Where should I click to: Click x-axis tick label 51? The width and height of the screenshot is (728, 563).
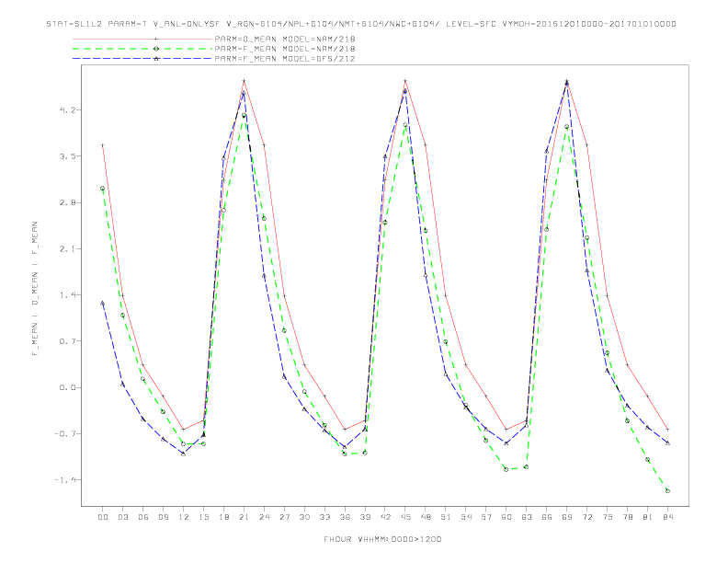(x=446, y=517)
